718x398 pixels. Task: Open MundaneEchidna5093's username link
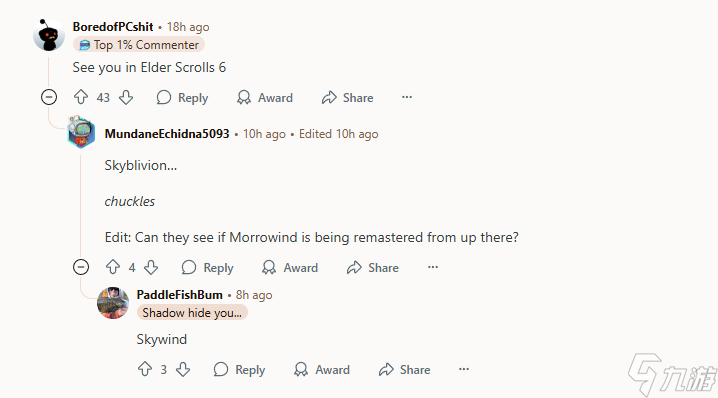pyautogui.click(x=167, y=134)
